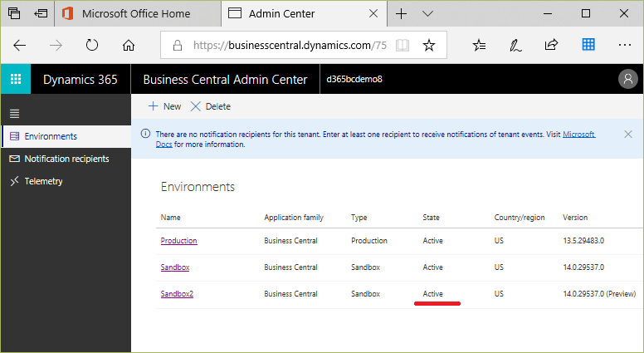The width and height of the screenshot is (644, 353).
Task: Refresh the Admin Center page
Action: tap(92, 45)
